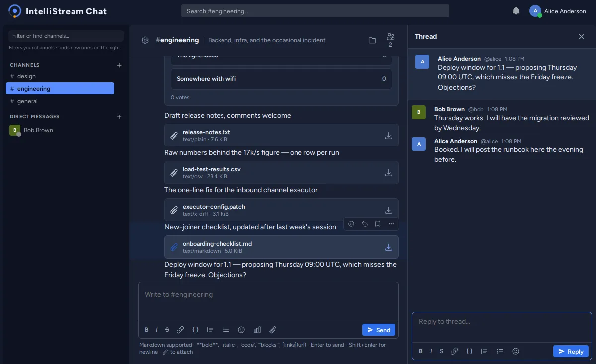Download onboarding-checklist.md

tap(388, 247)
